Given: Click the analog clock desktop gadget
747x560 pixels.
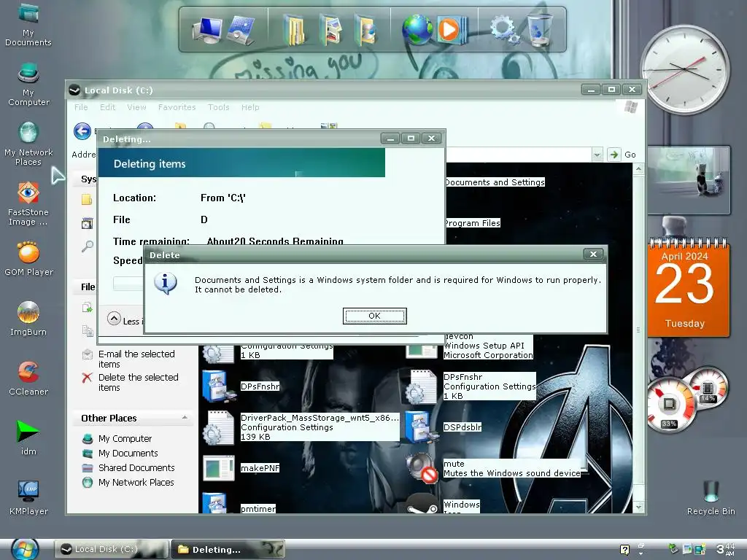Looking at the screenshot, I should tap(684, 69).
